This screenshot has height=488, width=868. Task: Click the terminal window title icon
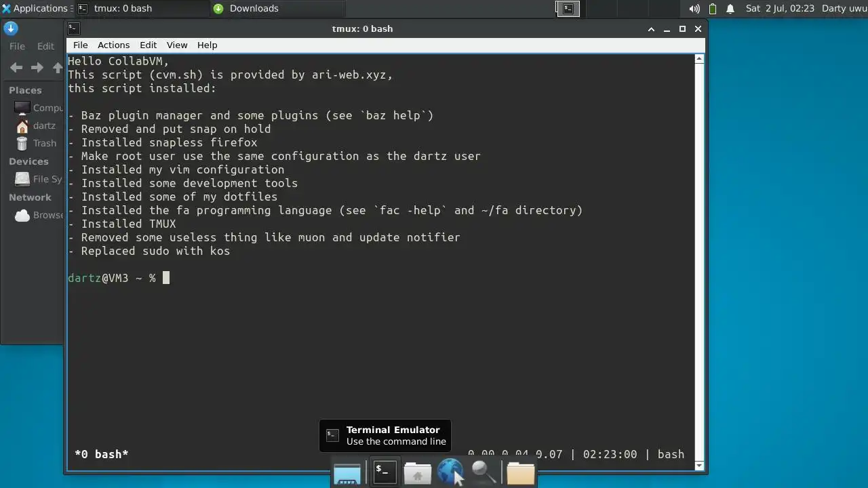74,28
